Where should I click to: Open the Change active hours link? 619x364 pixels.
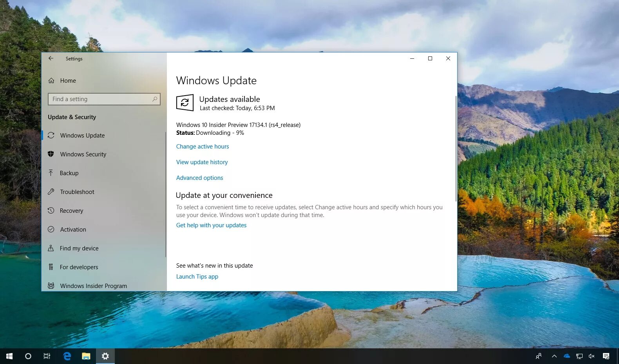pyautogui.click(x=203, y=146)
